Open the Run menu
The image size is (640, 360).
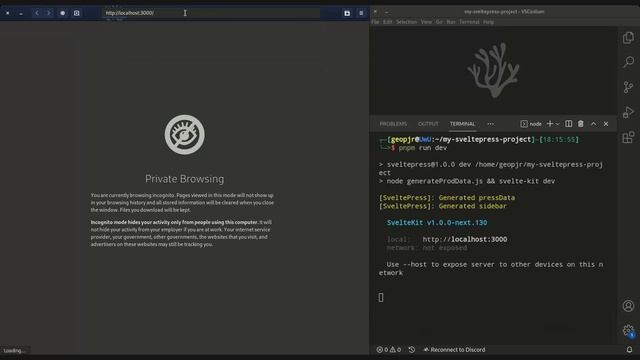(451, 22)
